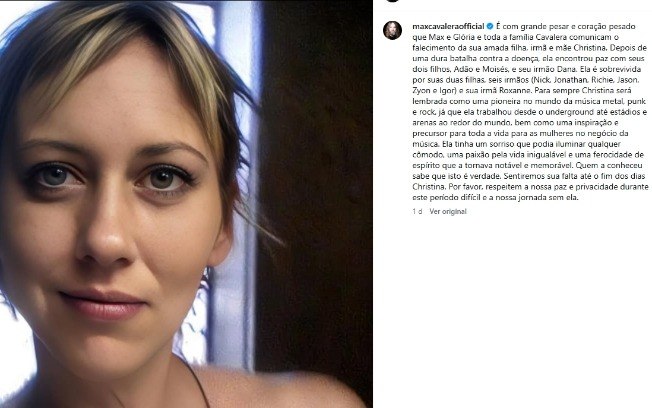Click the word inspiração in the caption
652x408 pixels.
tap(595, 123)
